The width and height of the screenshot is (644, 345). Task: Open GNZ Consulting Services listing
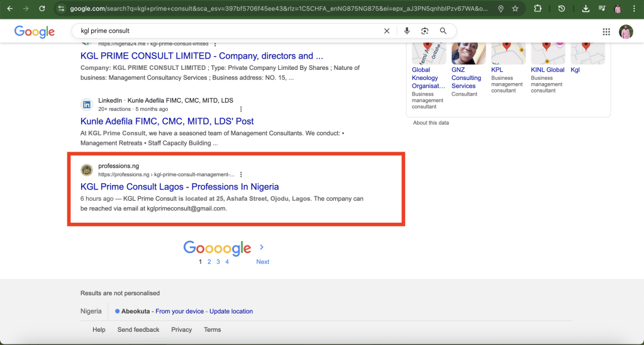tap(466, 77)
